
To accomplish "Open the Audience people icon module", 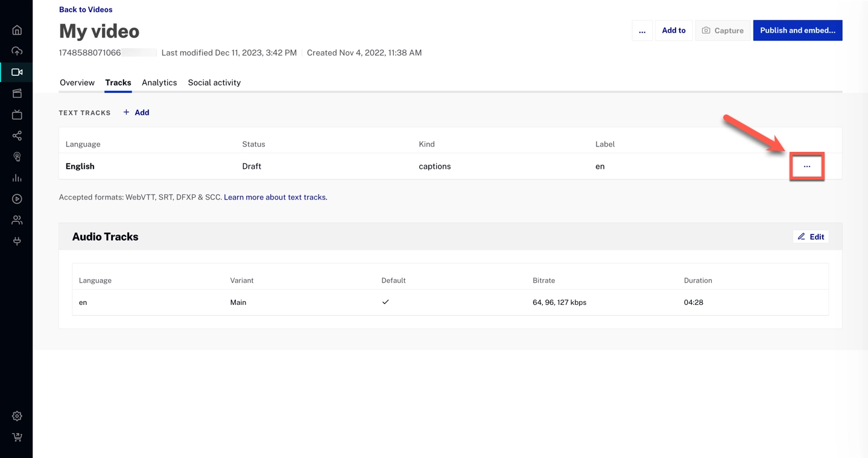I will point(17,220).
